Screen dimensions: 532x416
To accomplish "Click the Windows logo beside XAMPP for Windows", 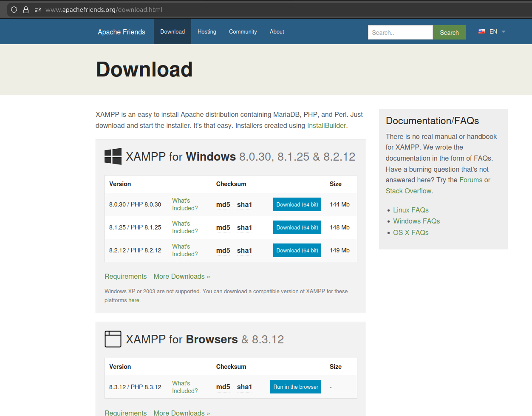I will tap(113, 156).
